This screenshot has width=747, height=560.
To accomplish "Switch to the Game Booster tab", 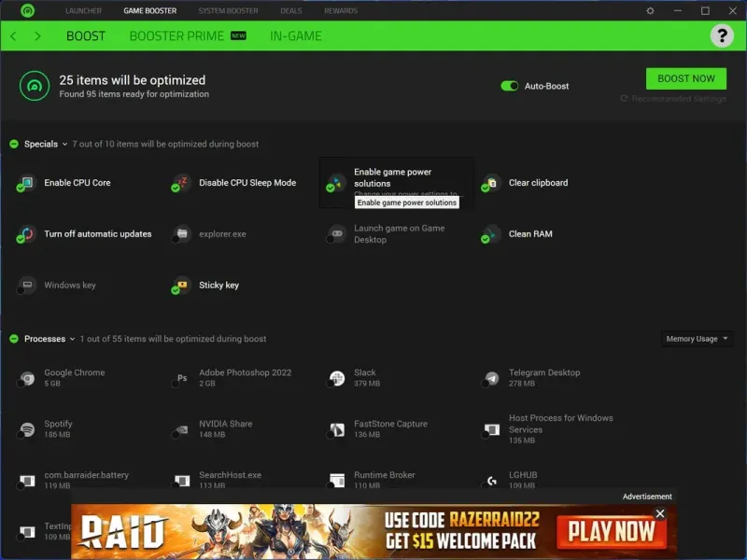I will (150, 10).
